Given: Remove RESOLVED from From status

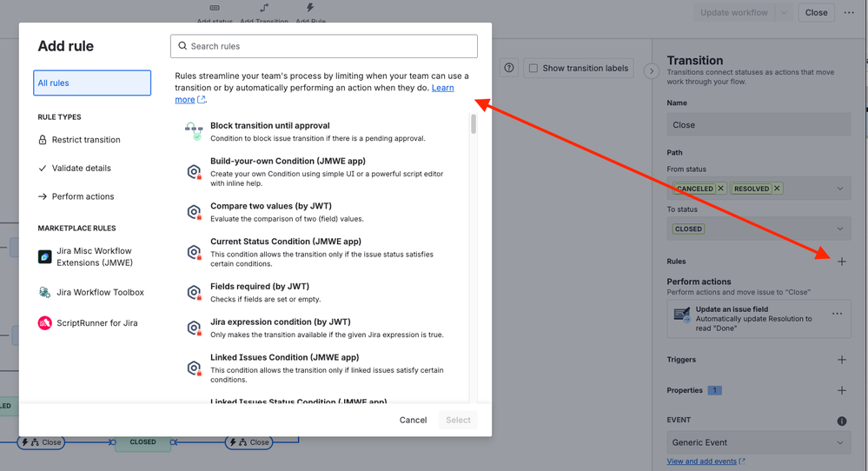Looking at the screenshot, I should tap(778, 189).
